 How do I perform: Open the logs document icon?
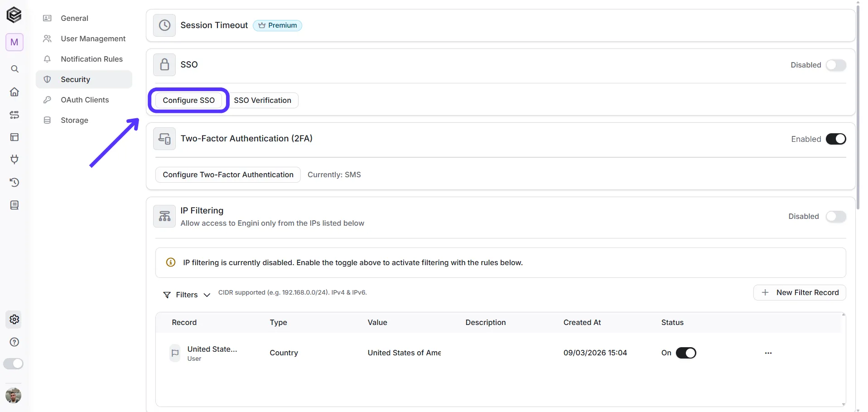click(14, 205)
